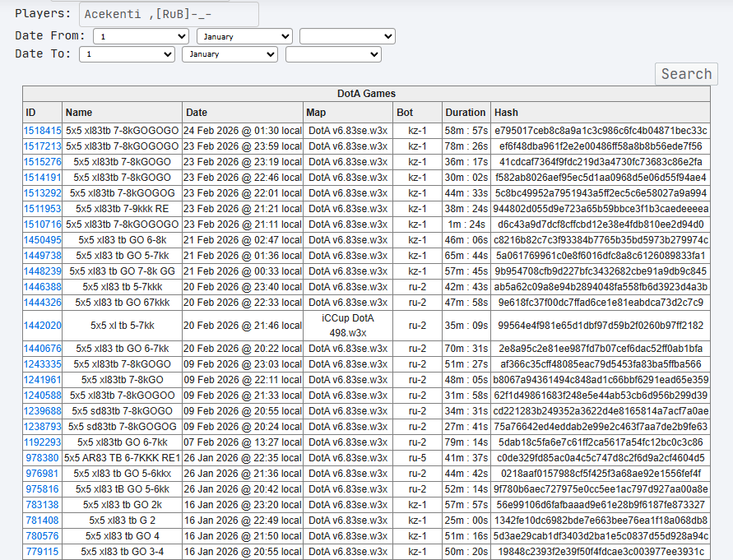Select hash starting with 19848c2393f2

tap(601, 552)
